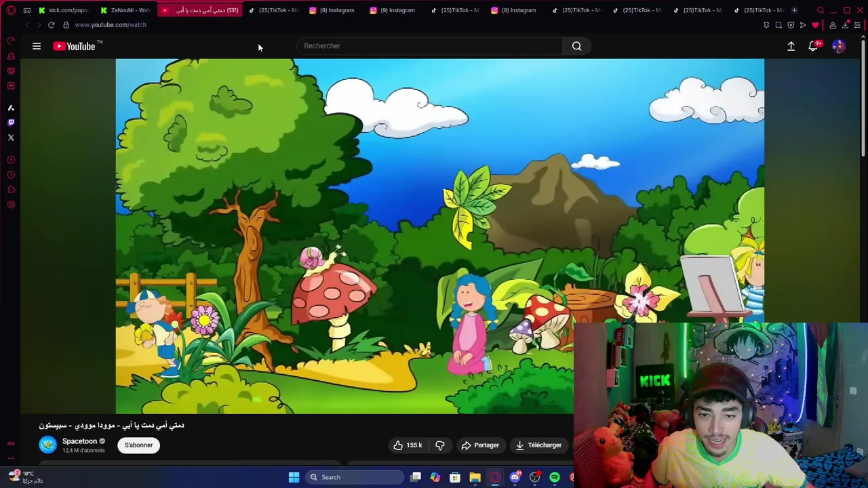
Task: Open the browser downloads icon
Action: click(x=846, y=25)
